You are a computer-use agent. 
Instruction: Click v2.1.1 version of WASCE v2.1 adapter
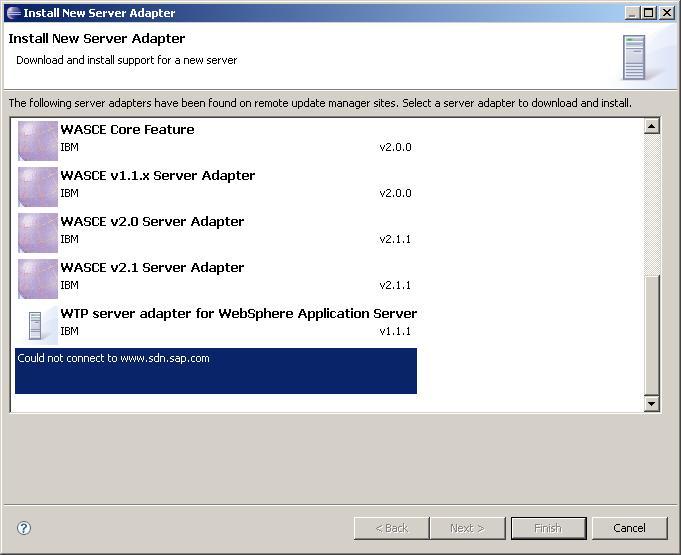pyautogui.click(x=395, y=285)
